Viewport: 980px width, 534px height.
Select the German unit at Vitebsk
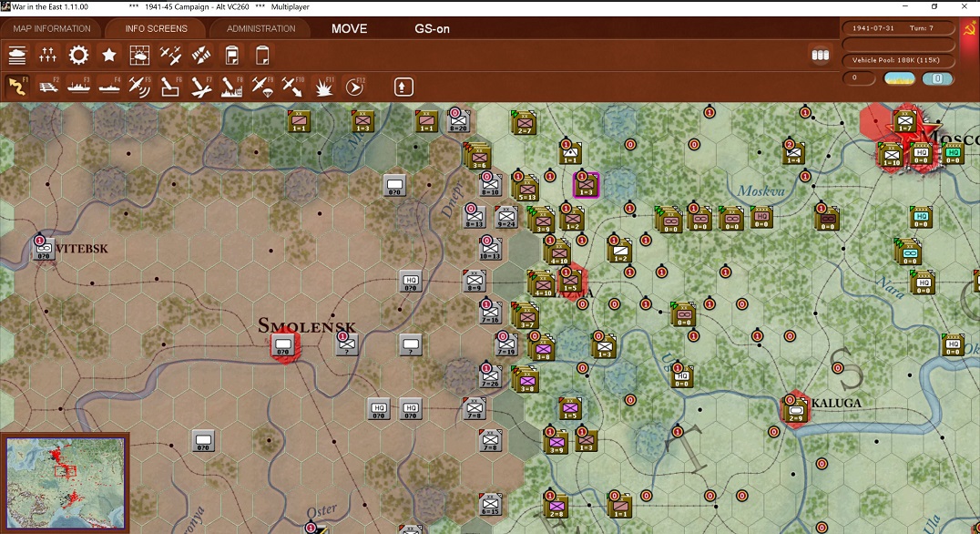point(44,249)
